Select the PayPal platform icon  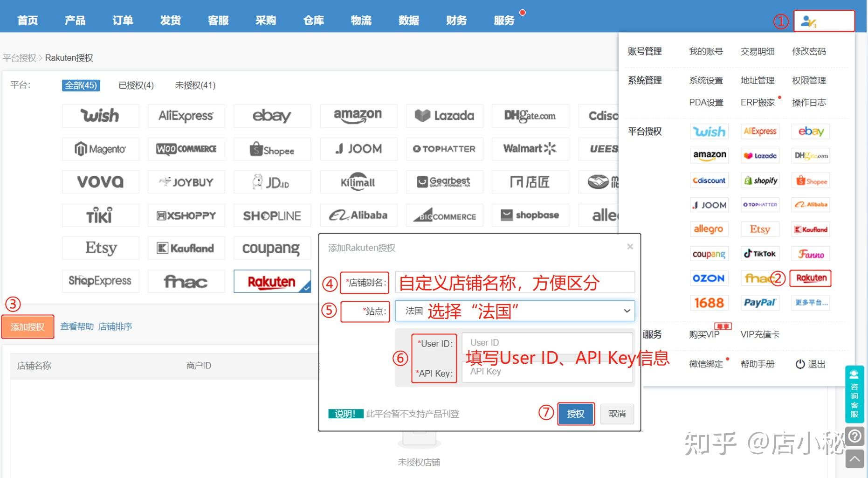click(x=760, y=303)
